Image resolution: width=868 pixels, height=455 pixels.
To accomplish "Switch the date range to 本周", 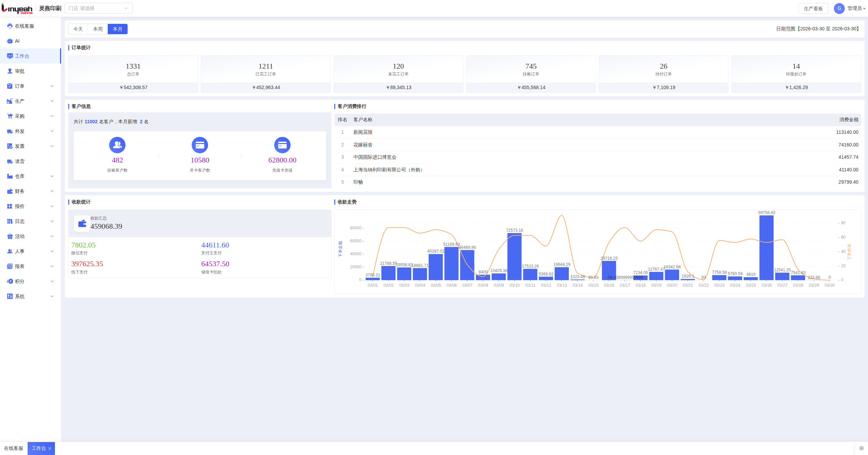I will (x=98, y=29).
